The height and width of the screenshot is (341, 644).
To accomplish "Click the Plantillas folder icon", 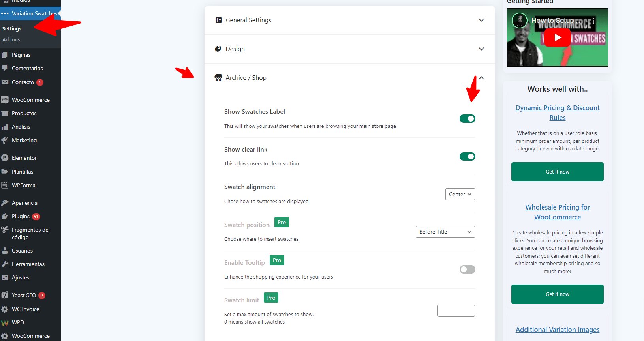I will point(5,172).
